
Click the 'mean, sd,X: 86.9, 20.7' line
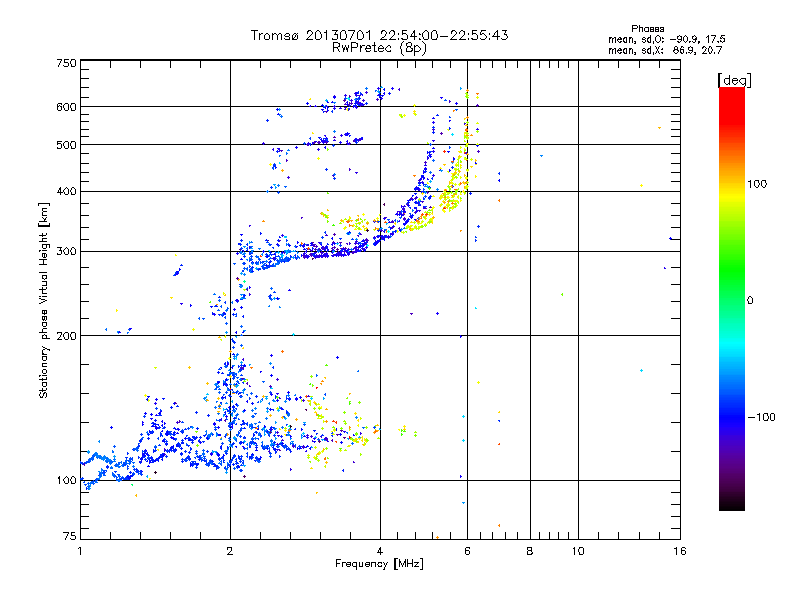coord(665,50)
